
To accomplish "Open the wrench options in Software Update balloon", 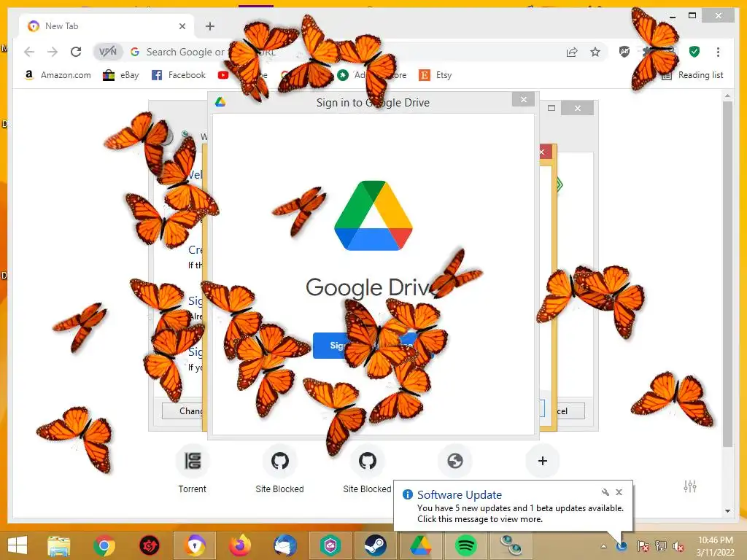I will point(605,492).
